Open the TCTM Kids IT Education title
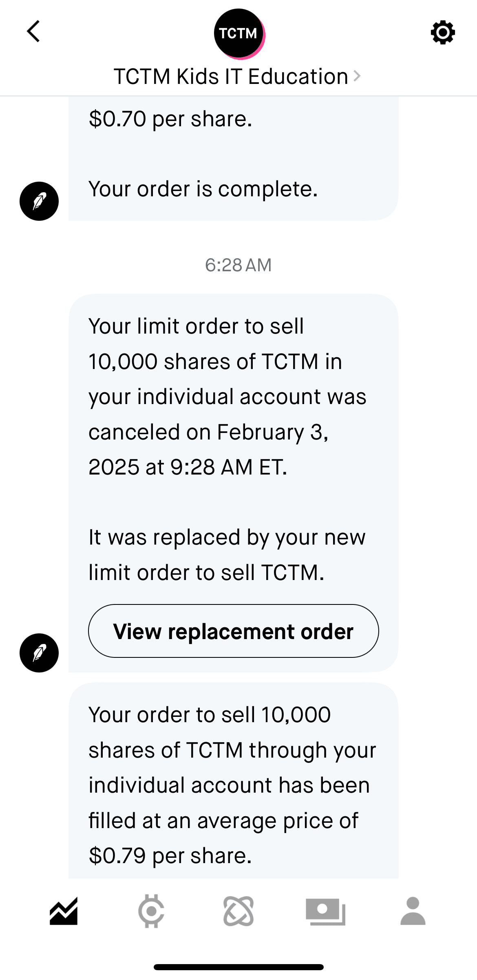The width and height of the screenshot is (477, 980). coord(231,77)
